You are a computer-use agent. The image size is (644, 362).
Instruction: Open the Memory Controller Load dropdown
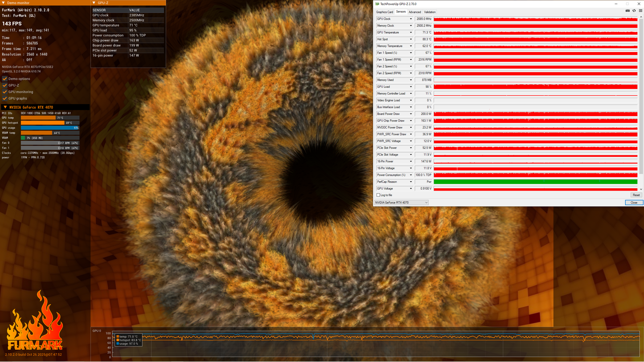click(411, 94)
